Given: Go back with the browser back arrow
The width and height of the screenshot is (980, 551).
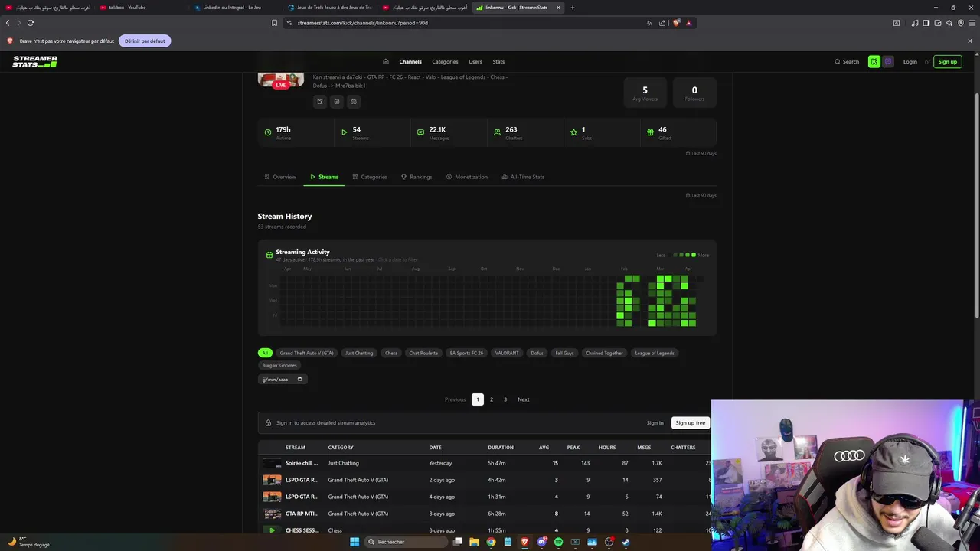Looking at the screenshot, I should [x=8, y=23].
